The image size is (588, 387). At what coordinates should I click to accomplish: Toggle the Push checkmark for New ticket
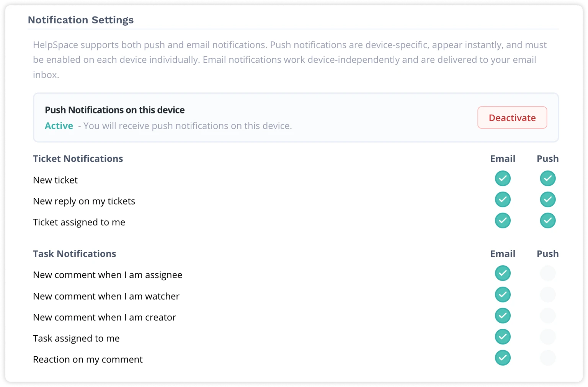(547, 178)
